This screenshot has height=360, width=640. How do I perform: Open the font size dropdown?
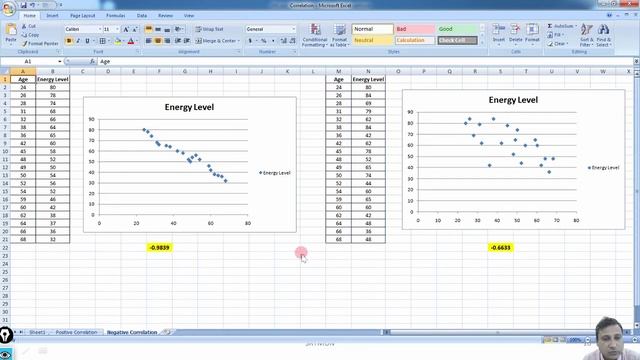pos(118,29)
